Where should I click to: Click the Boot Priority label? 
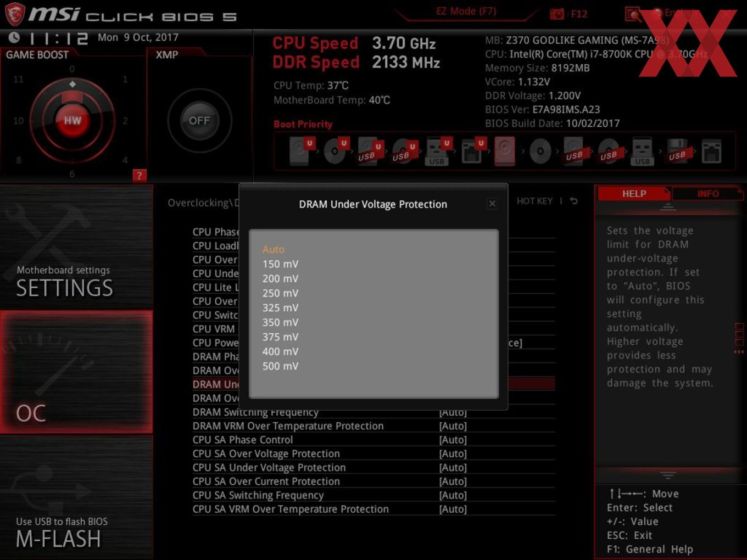303,124
